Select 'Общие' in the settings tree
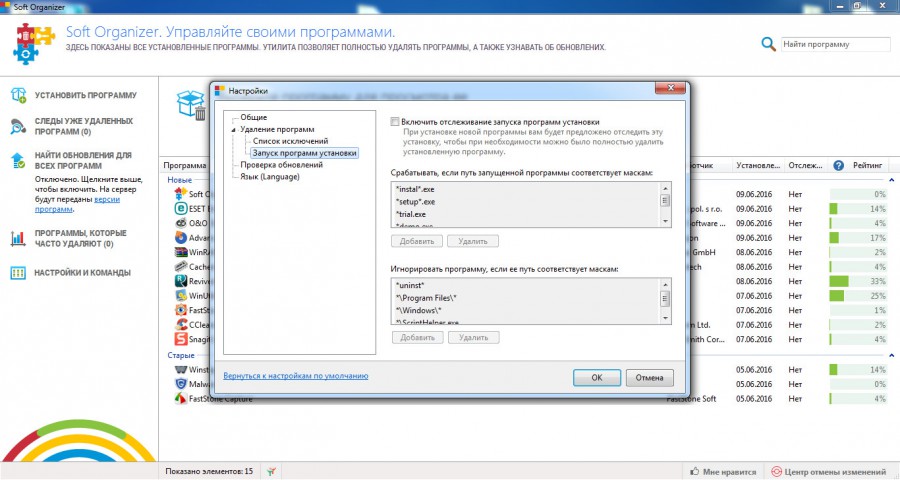The width and height of the screenshot is (900, 480). tap(253, 118)
